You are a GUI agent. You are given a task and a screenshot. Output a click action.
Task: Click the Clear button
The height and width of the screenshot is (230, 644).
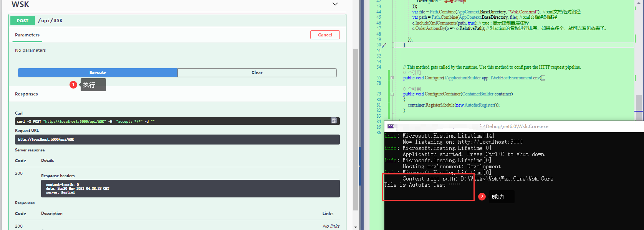tap(257, 72)
